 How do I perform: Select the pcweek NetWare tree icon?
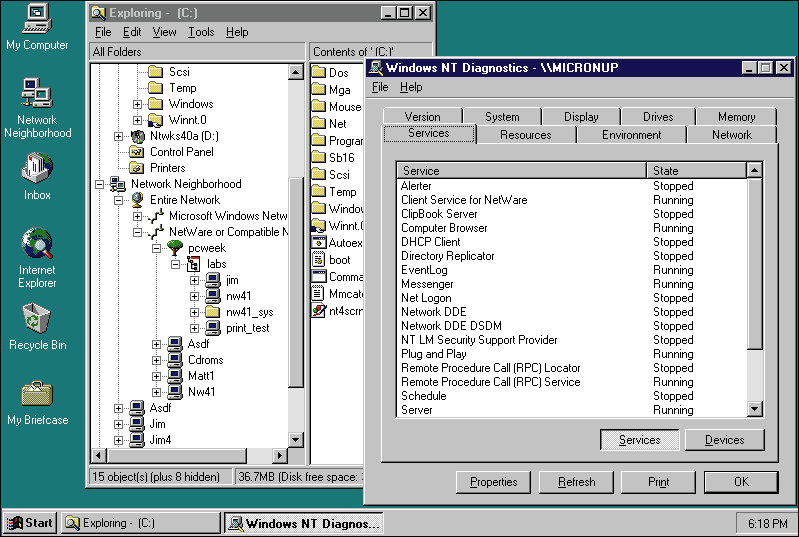tap(175, 248)
